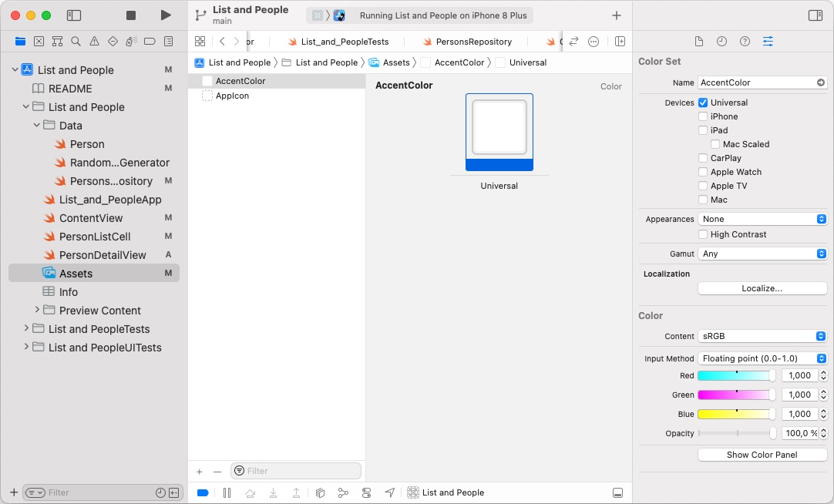This screenshot has height=504, width=834.
Task: Pause program execution in debug bar
Action: [x=227, y=493]
